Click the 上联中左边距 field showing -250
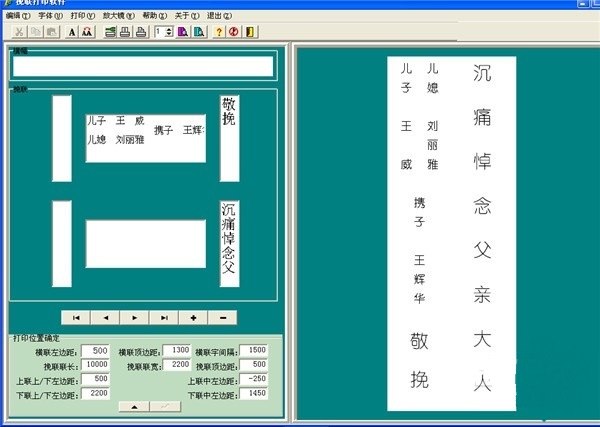Image resolution: width=600 pixels, height=427 pixels. pyautogui.click(x=253, y=379)
